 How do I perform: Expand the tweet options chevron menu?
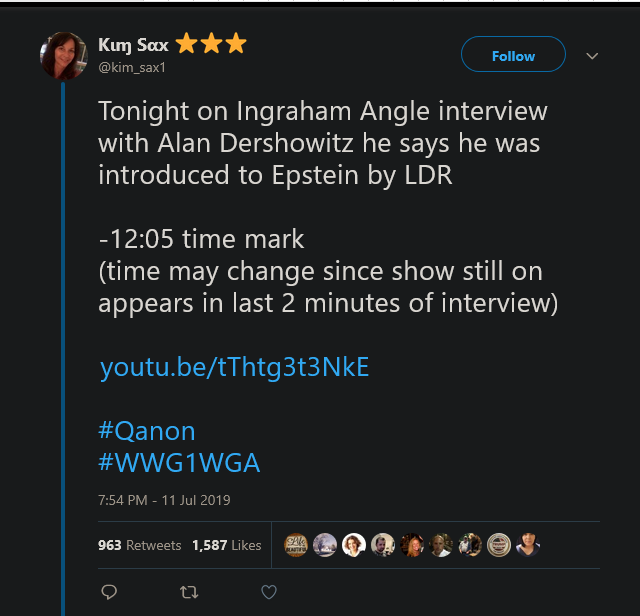click(592, 56)
